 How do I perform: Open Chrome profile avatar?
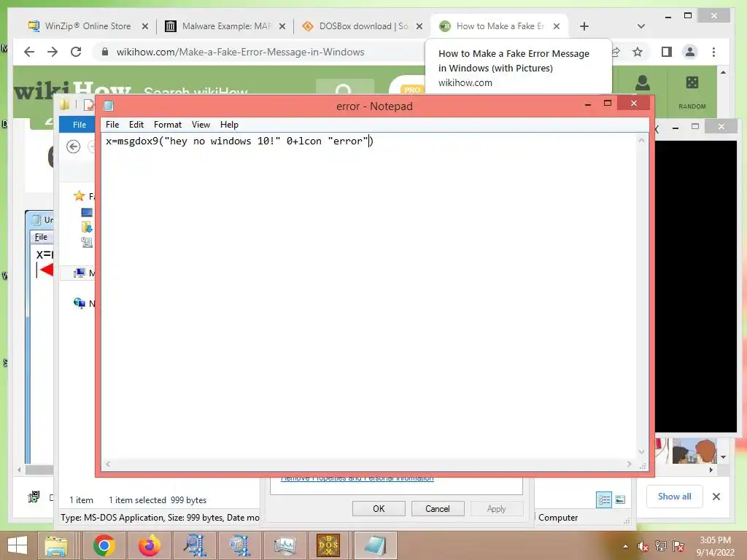pos(690,52)
